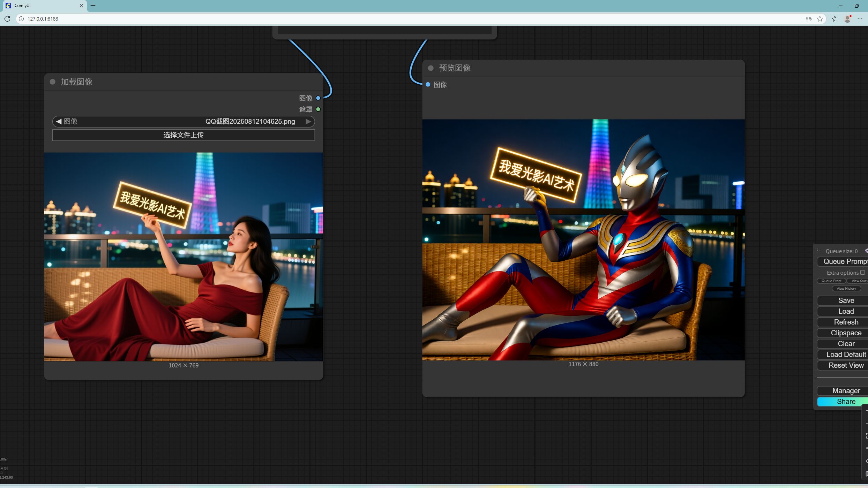The image size is (868, 488).
Task: Open the Manager button
Action: 843,391
